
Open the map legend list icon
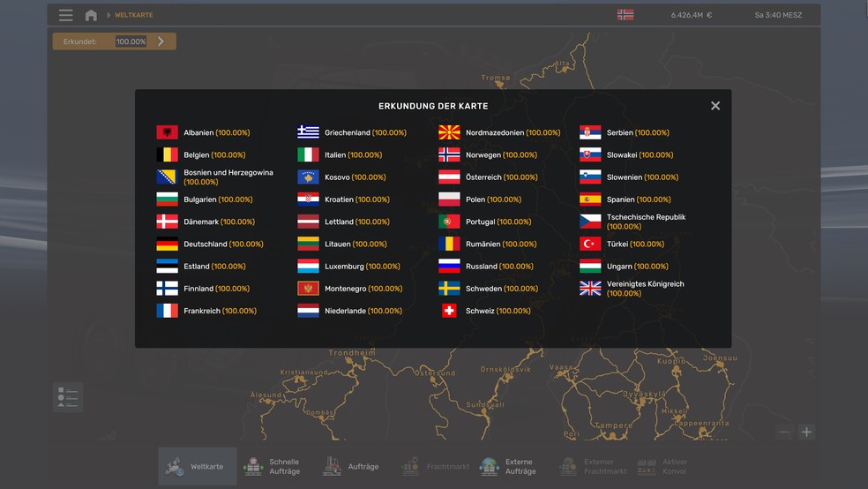tap(67, 396)
